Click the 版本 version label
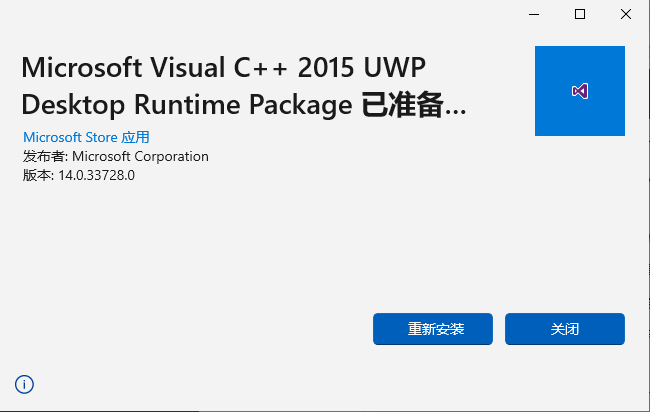The height and width of the screenshot is (412, 650). pos(37,175)
